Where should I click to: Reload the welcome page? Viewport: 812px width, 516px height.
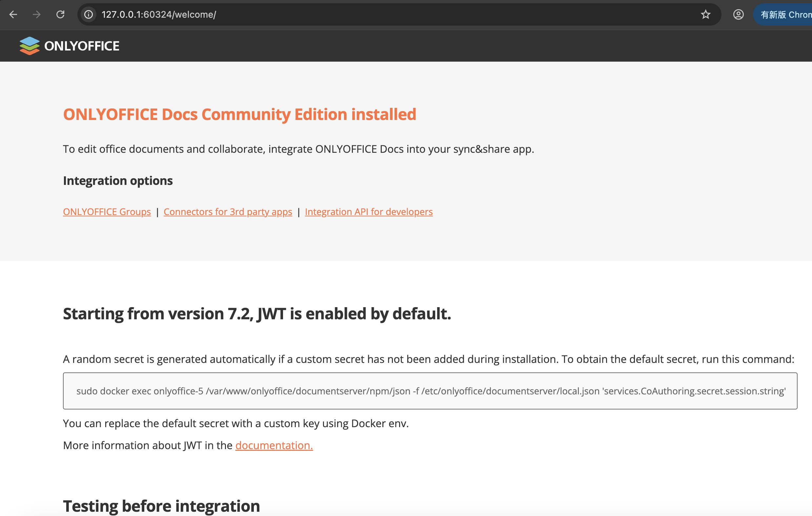(x=60, y=14)
